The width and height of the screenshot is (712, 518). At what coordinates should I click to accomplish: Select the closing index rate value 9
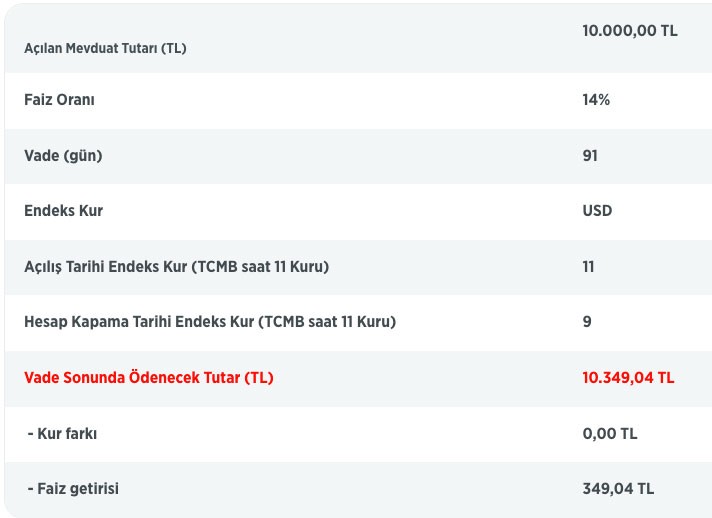(x=587, y=322)
